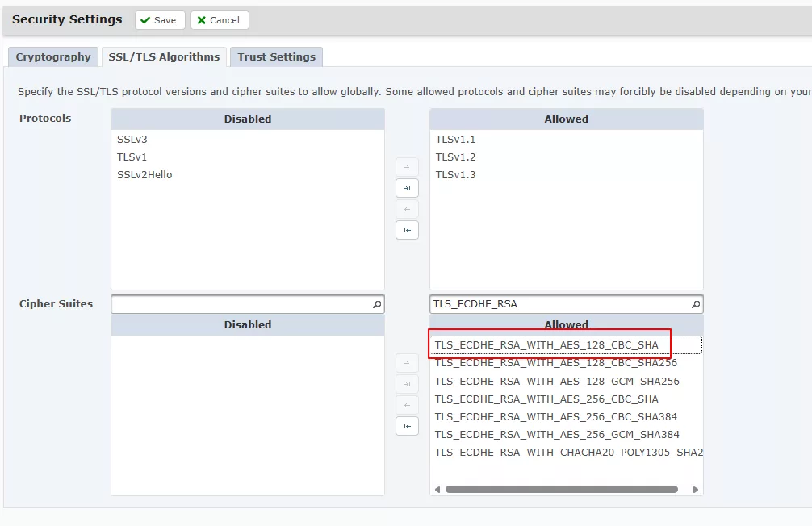The image size is (812, 526).
Task: Click search icon in Disabled cipher filter
Action: pos(377,304)
